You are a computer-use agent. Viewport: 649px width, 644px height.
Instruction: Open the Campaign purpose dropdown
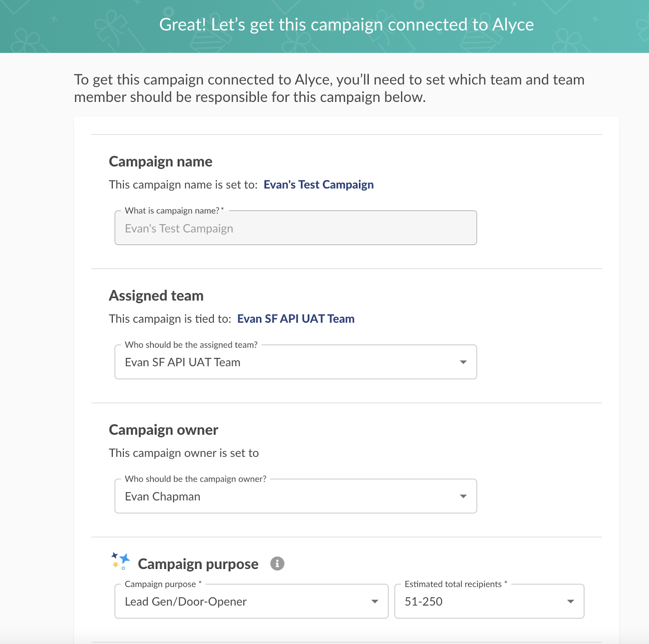[x=251, y=601]
